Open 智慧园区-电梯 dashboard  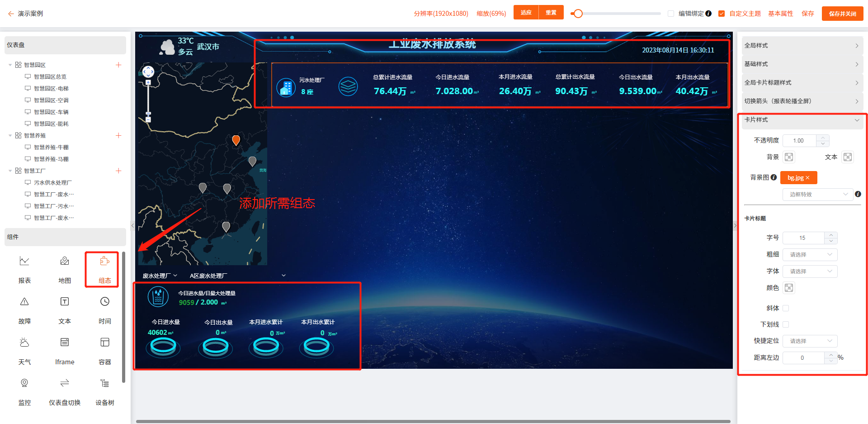coord(51,88)
